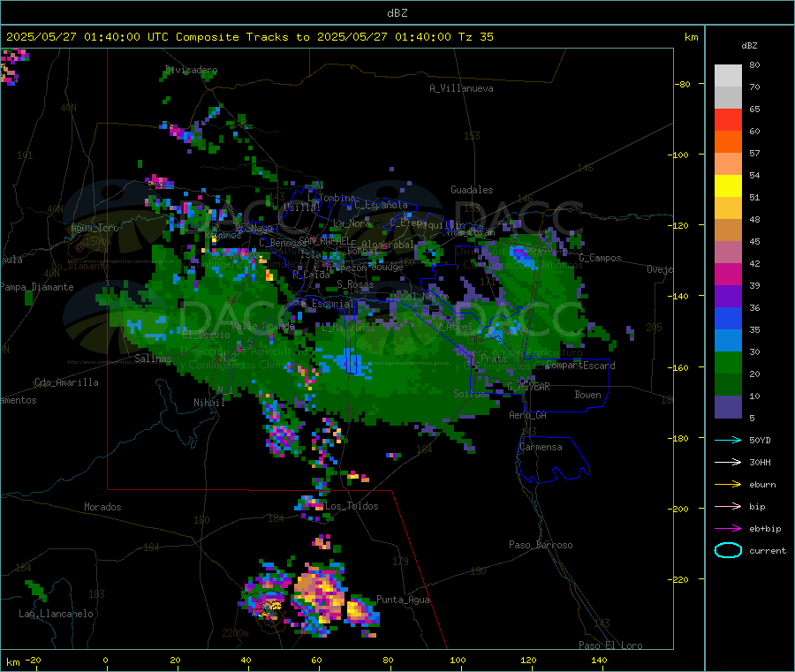Click the -160 km y-axis tick label
The height and width of the screenshot is (672, 795).
(x=679, y=367)
